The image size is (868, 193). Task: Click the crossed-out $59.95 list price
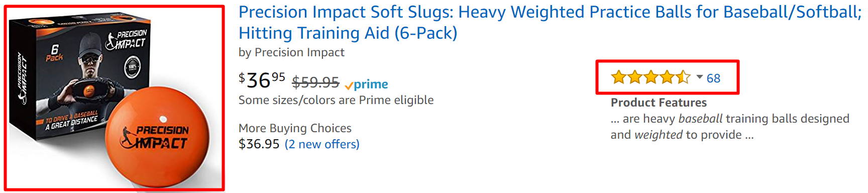315,81
